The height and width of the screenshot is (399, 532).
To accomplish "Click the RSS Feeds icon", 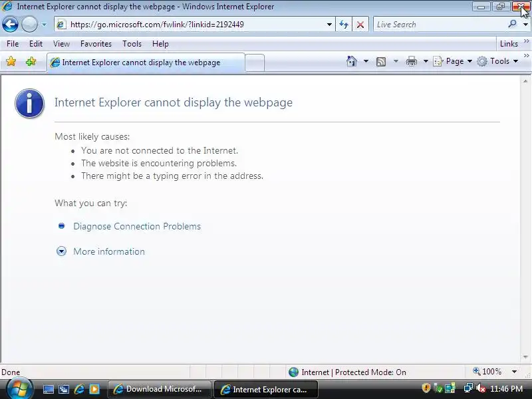I will click(x=381, y=61).
